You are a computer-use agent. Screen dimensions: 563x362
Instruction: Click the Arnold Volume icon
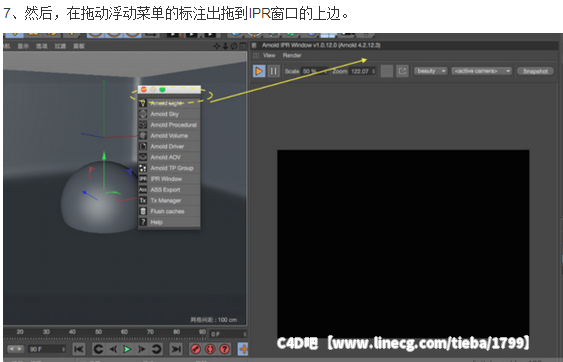[143, 135]
